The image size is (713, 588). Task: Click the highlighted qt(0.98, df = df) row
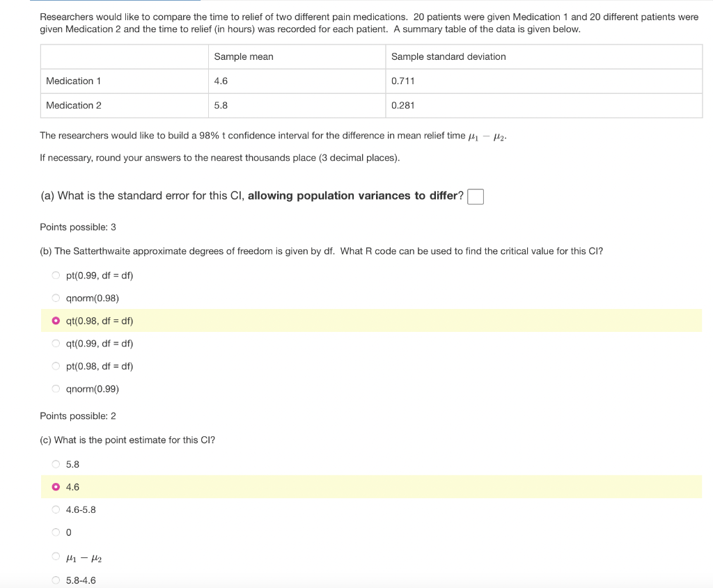pyautogui.click(x=279, y=321)
